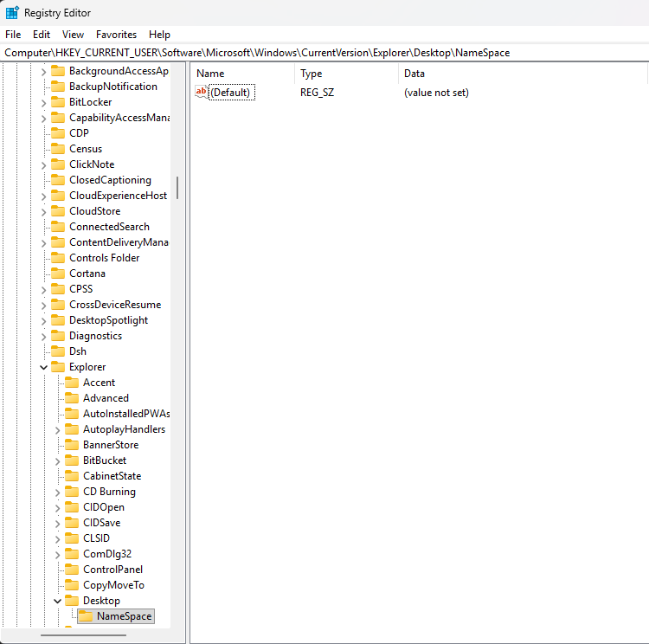The width and height of the screenshot is (649, 644).
Task: Expand the DesktopSpotlight key
Action: 43,321
